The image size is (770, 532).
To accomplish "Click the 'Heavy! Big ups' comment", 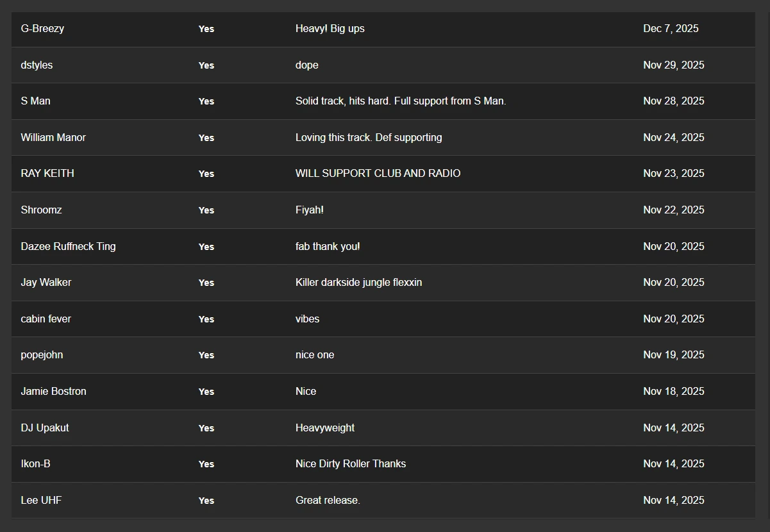I will (330, 29).
